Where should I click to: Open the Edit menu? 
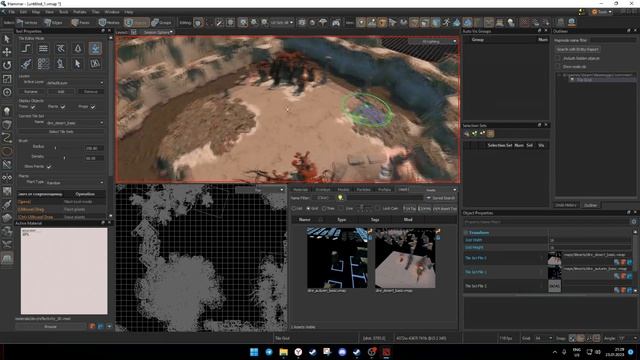[23, 12]
